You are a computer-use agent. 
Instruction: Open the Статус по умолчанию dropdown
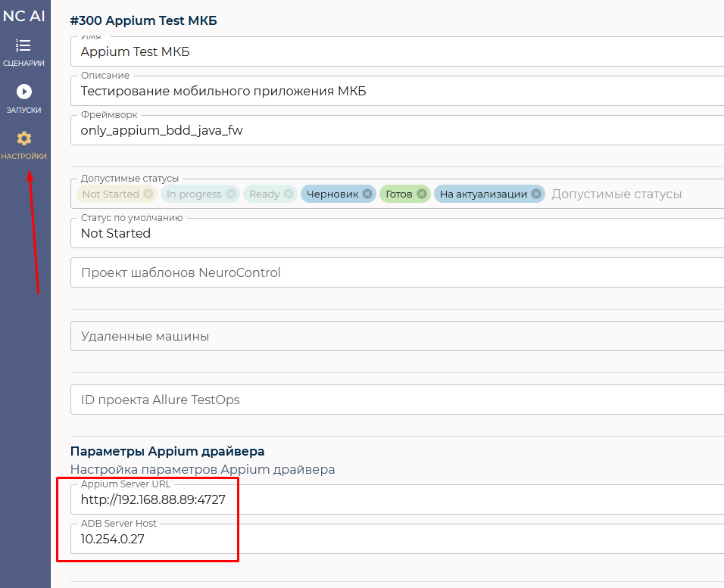point(397,233)
